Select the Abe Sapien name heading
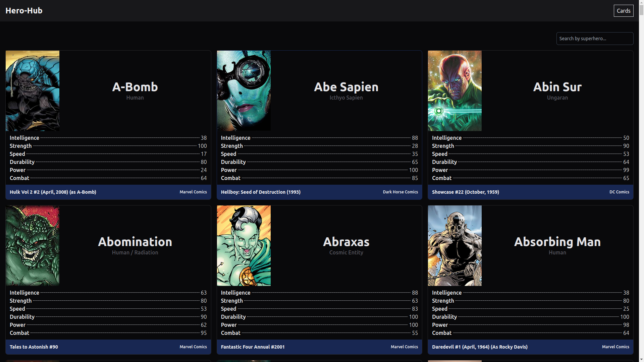The image size is (644, 362). (x=346, y=87)
